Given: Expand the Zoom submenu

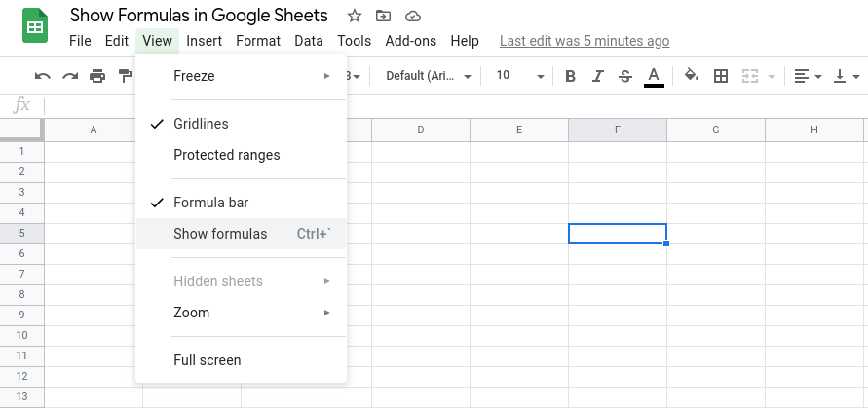Looking at the screenshot, I should 241,313.
